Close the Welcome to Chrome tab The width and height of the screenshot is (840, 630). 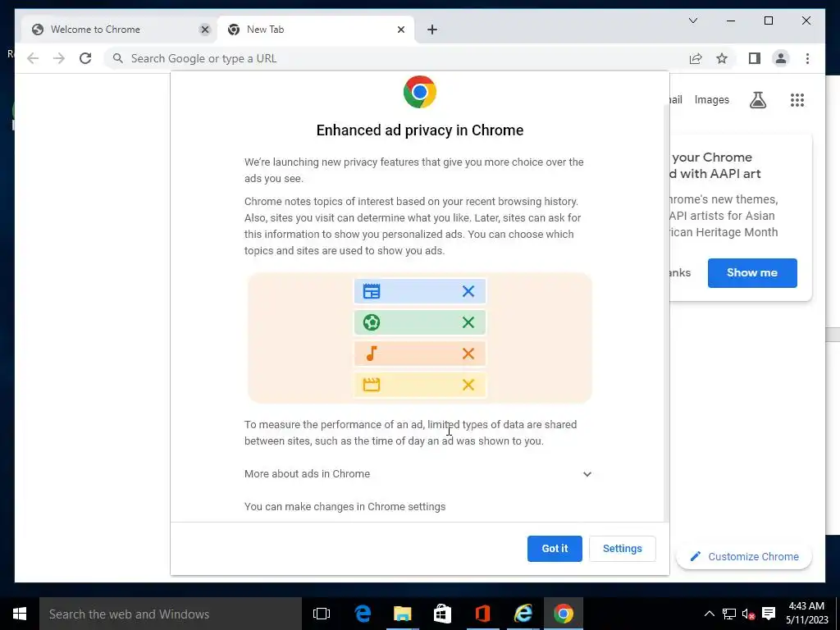pos(204,30)
